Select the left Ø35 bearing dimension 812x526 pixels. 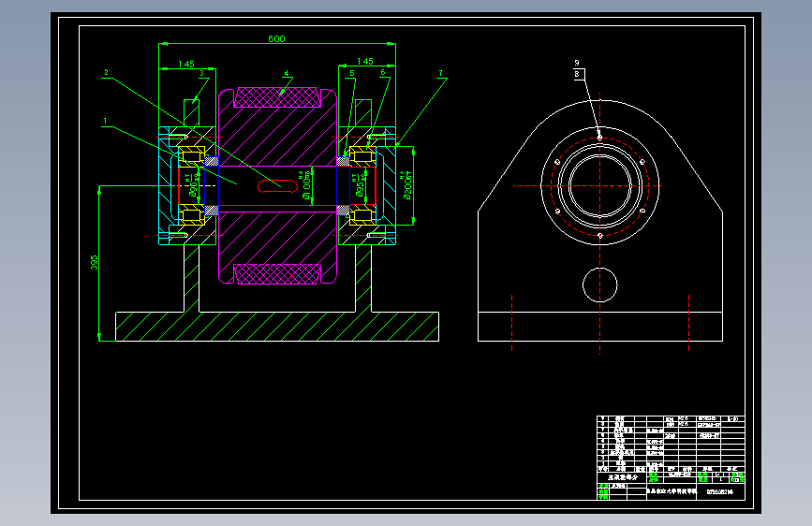(192, 184)
